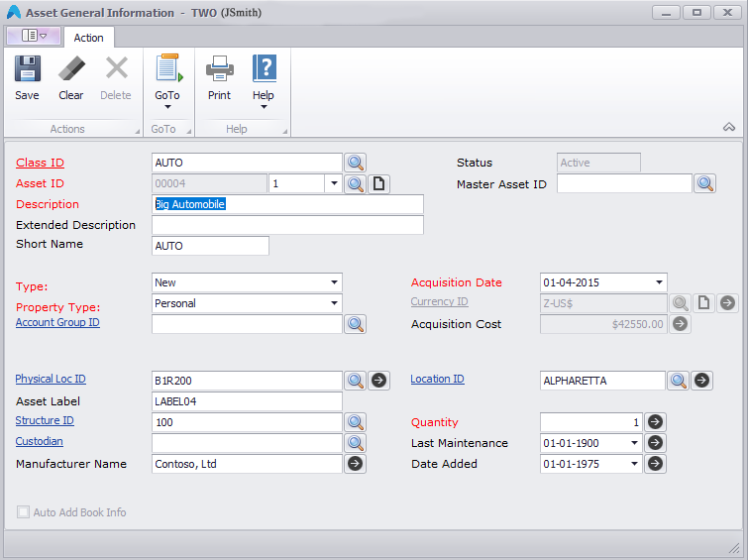Click the Currency ID lookup magnifier
Image resolution: width=748 pixels, height=560 pixels.
pyautogui.click(x=681, y=303)
